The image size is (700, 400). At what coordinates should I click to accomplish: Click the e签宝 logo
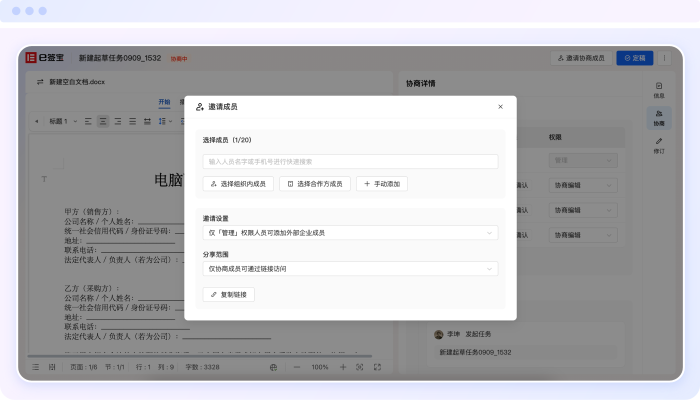pos(46,59)
